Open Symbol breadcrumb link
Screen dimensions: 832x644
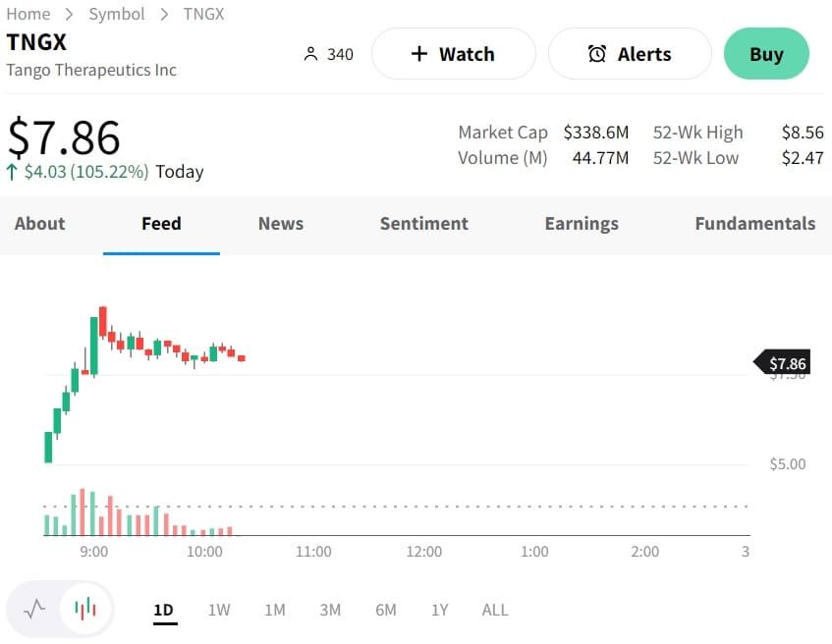[x=117, y=14]
